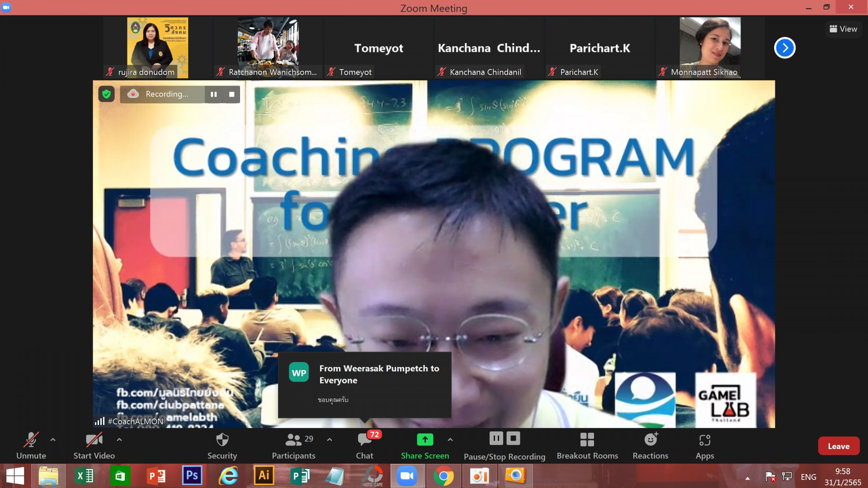This screenshot has width=868, height=488.
Task: Click the #CoachALMON name label
Action: 135,421
